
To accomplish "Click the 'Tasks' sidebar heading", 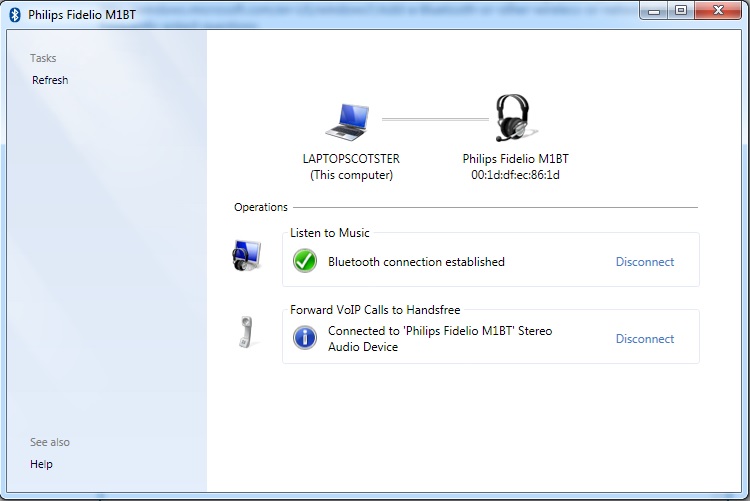I will (x=43, y=58).
